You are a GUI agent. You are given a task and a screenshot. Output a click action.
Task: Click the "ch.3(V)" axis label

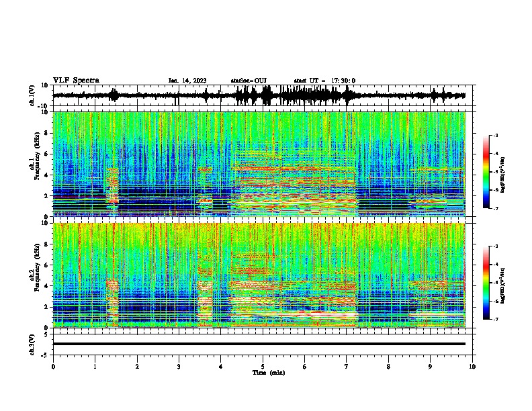[x=32, y=345]
